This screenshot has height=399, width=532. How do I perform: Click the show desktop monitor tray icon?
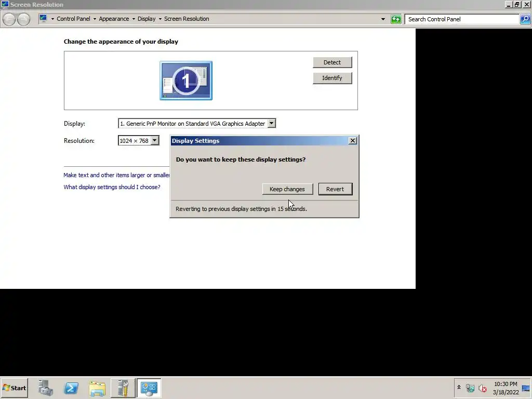(x=526, y=388)
